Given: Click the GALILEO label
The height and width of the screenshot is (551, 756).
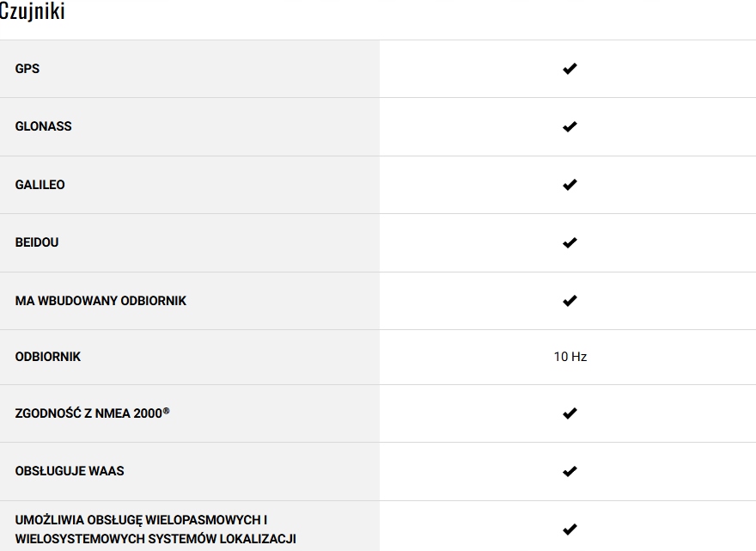Looking at the screenshot, I should click(x=40, y=185).
